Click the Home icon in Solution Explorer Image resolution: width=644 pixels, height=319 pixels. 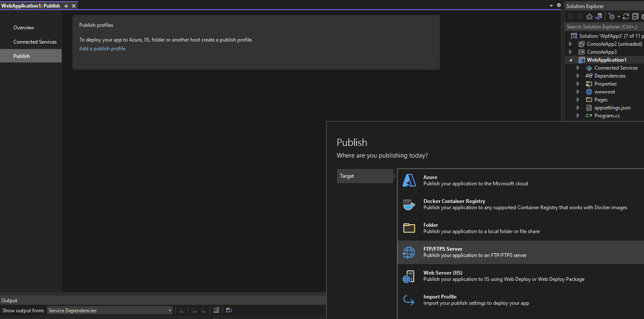coord(589,16)
